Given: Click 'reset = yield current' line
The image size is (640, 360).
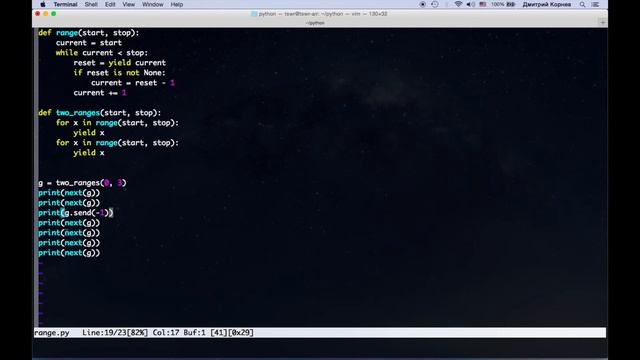Looking at the screenshot, I should coord(120,63).
